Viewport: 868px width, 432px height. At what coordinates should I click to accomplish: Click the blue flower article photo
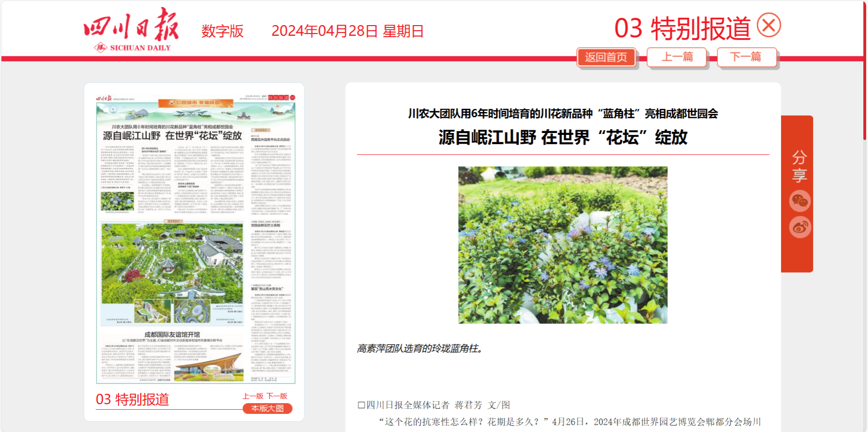[x=562, y=245]
